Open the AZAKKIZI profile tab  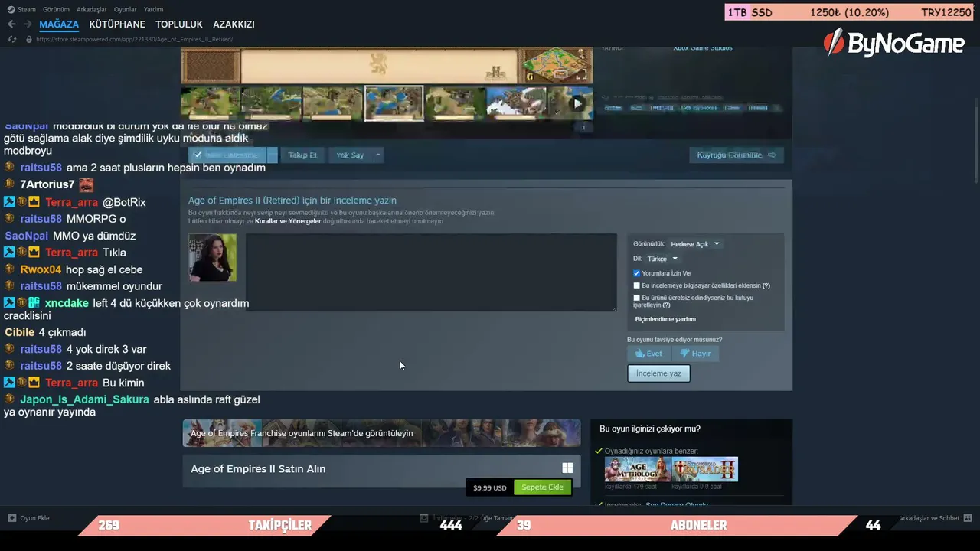point(234,24)
